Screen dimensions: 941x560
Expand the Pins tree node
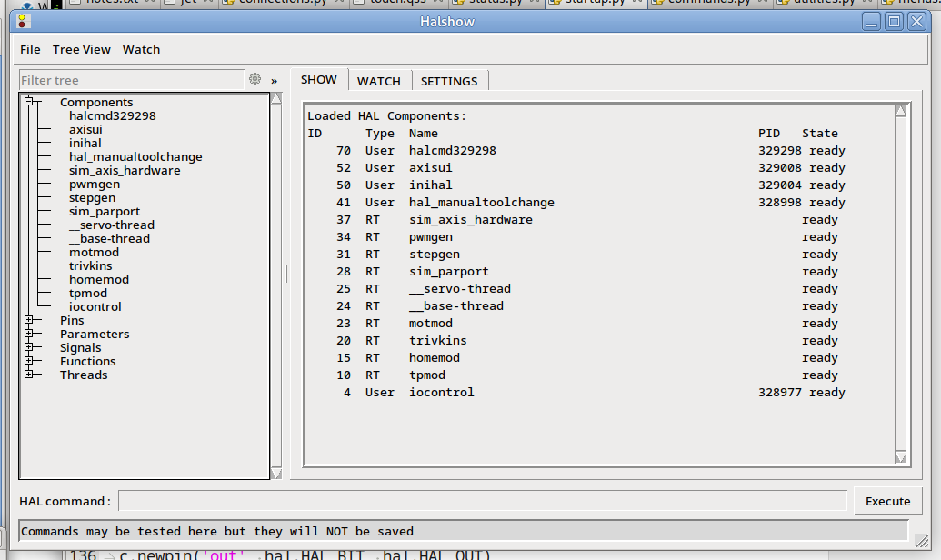pyautogui.click(x=29, y=320)
